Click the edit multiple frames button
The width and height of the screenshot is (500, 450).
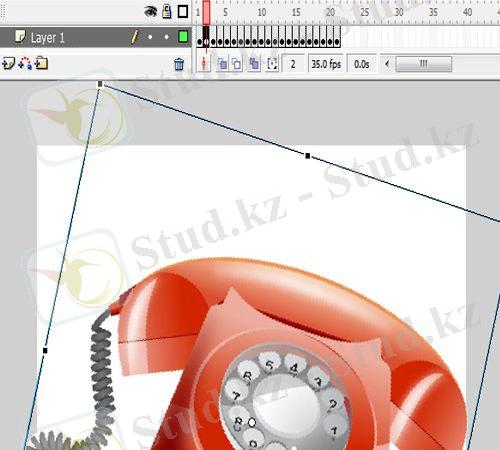coord(254,64)
